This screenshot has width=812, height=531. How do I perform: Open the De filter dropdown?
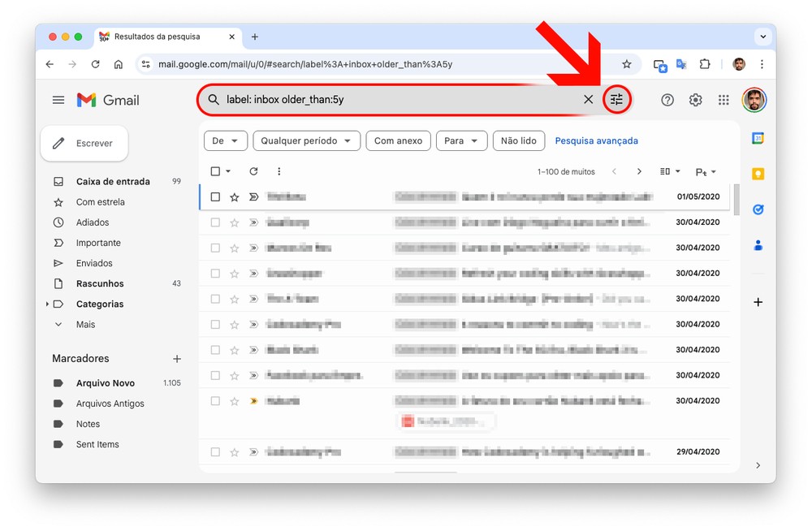click(225, 141)
